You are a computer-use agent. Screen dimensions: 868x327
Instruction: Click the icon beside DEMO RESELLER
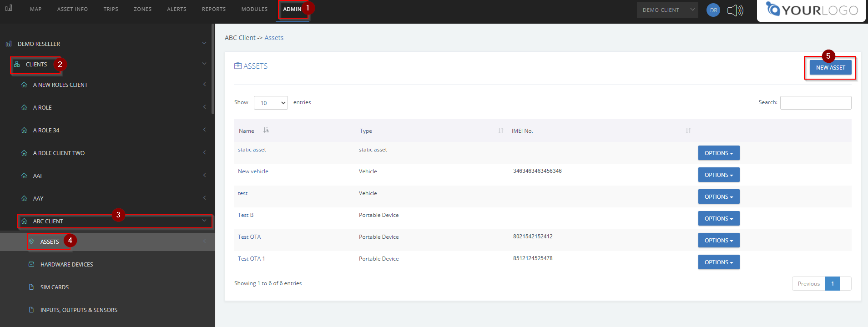point(9,44)
